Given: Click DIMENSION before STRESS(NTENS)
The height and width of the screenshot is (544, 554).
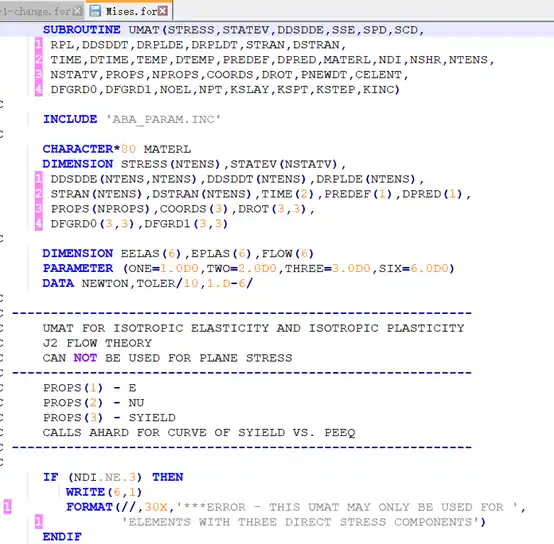Looking at the screenshot, I should click(x=78, y=164).
